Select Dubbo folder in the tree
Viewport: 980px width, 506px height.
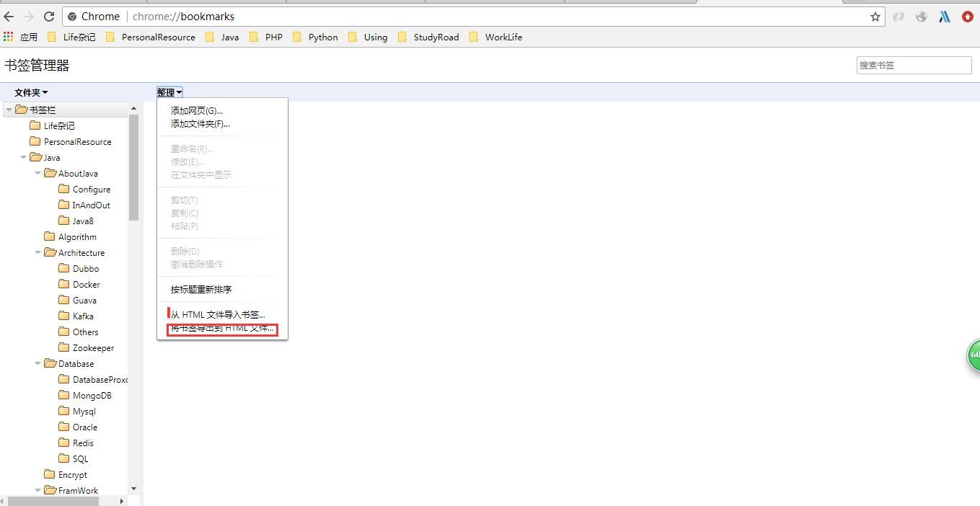(x=79, y=268)
